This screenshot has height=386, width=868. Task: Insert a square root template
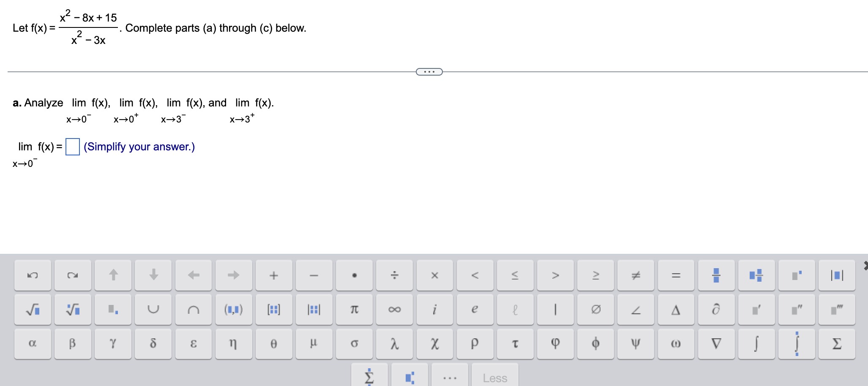pos(33,310)
